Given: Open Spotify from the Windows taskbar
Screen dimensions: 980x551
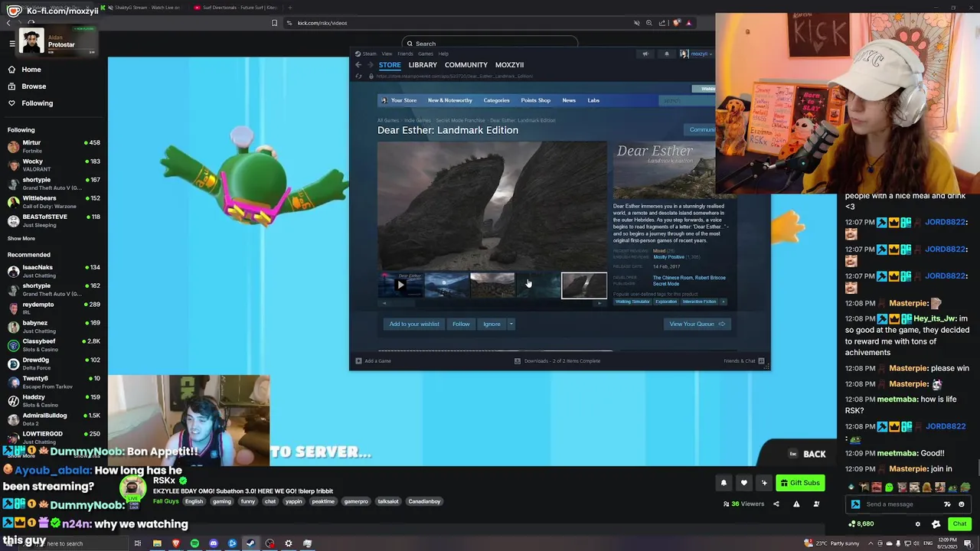Looking at the screenshot, I should pyautogui.click(x=194, y=543).
